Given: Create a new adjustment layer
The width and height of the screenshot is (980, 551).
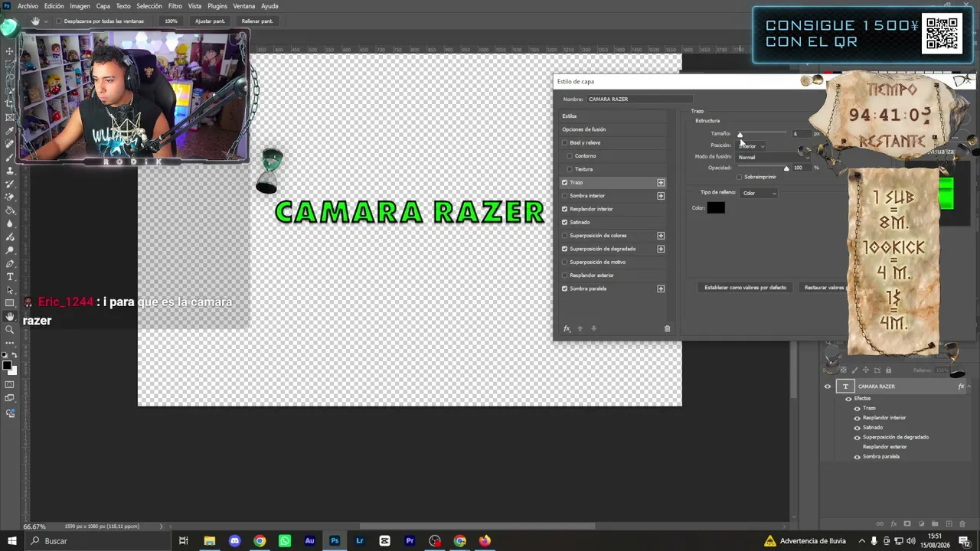Looking at the screenshot, I should (x=921, y=524).
